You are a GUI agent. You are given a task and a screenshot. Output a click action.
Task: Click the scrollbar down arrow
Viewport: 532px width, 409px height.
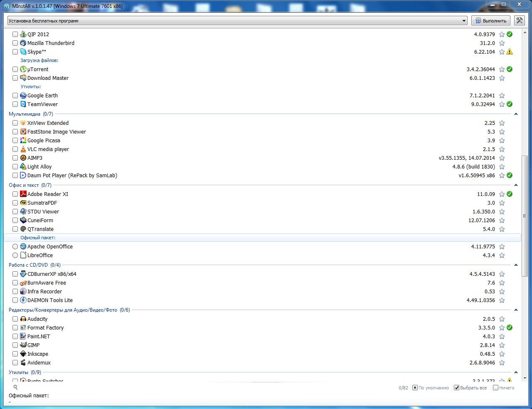click(x=525, y=378)
